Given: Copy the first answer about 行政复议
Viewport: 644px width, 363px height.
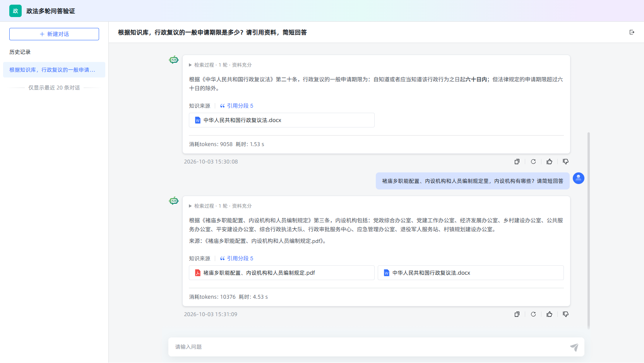Looking at the screenshot, I should [517, 162].
